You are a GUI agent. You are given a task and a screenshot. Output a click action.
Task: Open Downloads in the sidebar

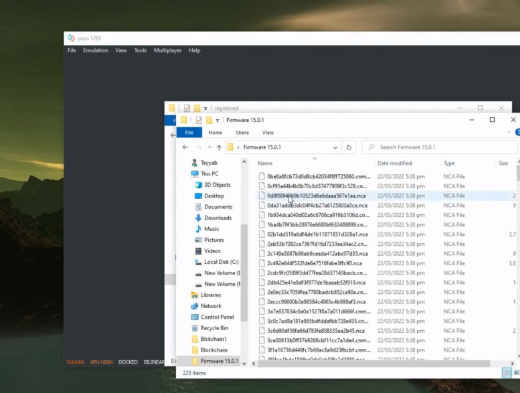coord(218,218)
